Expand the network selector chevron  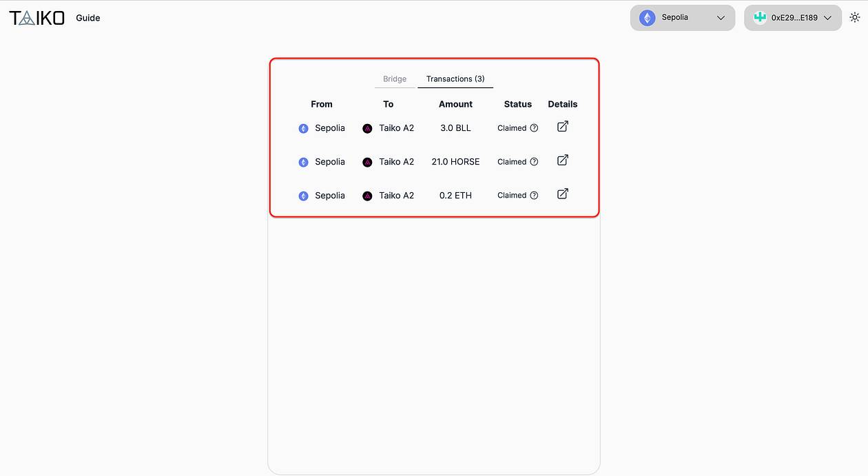coord(721,18)
